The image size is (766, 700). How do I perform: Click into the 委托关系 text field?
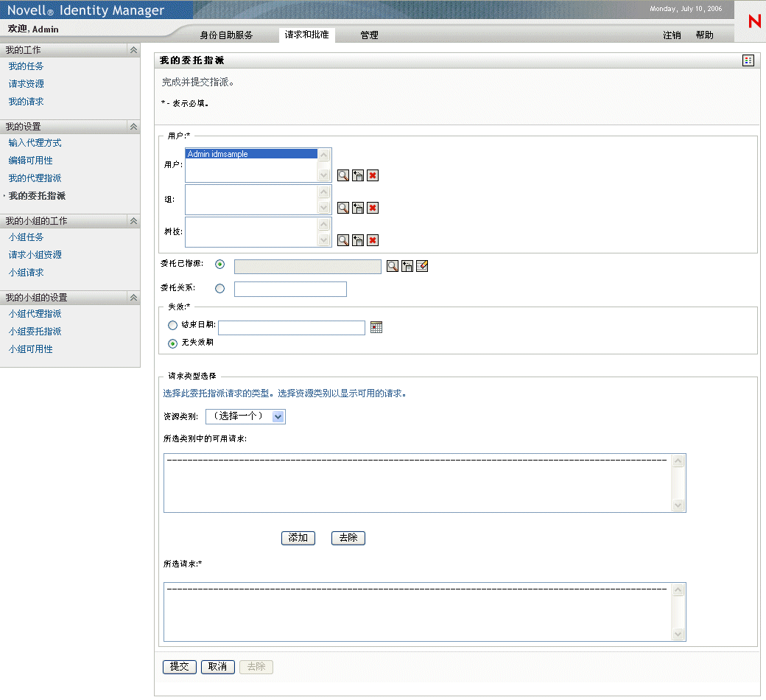click(290, 289)
